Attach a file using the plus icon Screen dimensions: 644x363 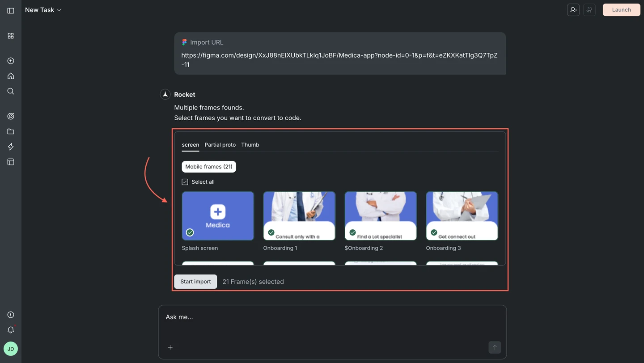tap(170, 347)
